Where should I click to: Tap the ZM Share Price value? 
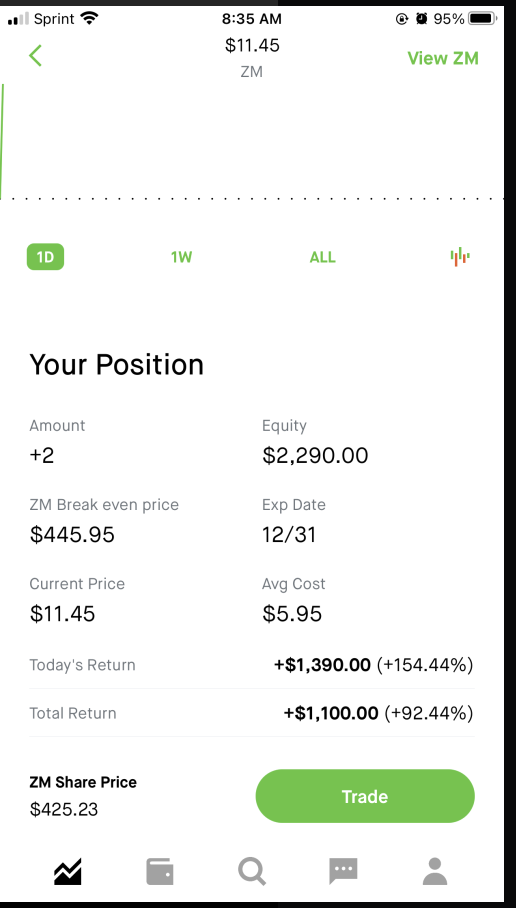64,809
